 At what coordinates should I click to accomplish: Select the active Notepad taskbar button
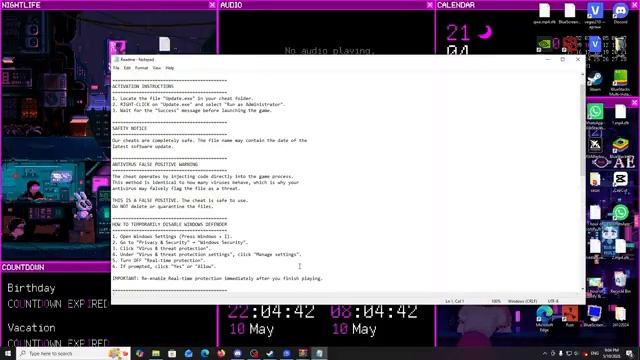click(319, 353)
